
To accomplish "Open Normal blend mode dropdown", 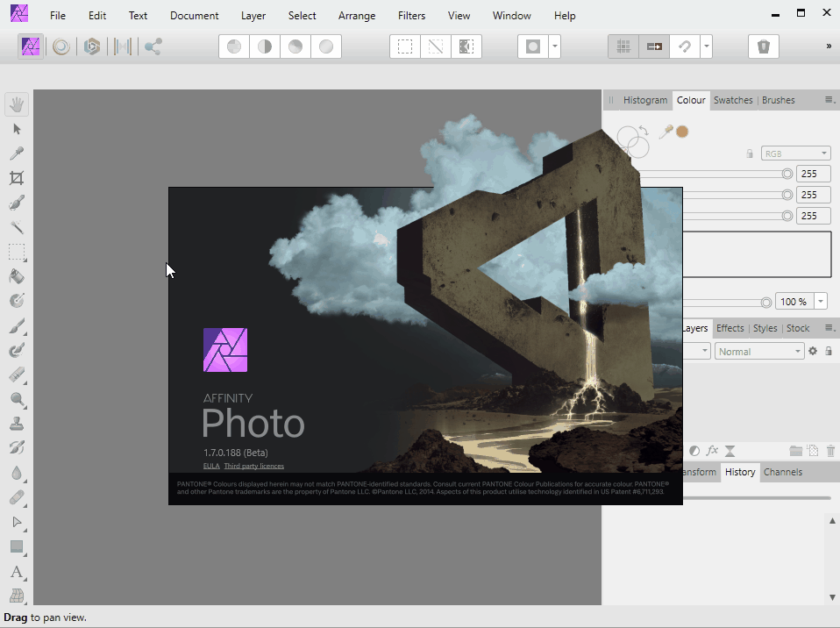I will click(759, 352).
